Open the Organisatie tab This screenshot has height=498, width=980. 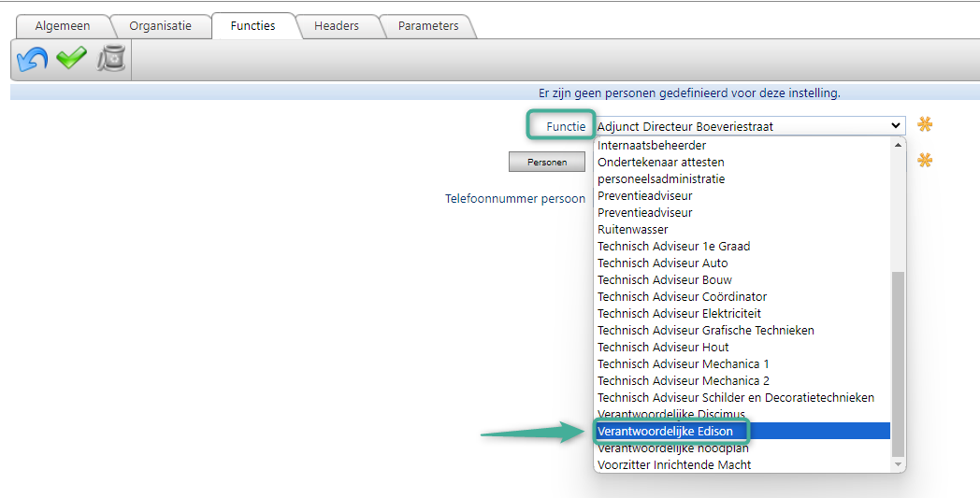[x=160, y=26]
